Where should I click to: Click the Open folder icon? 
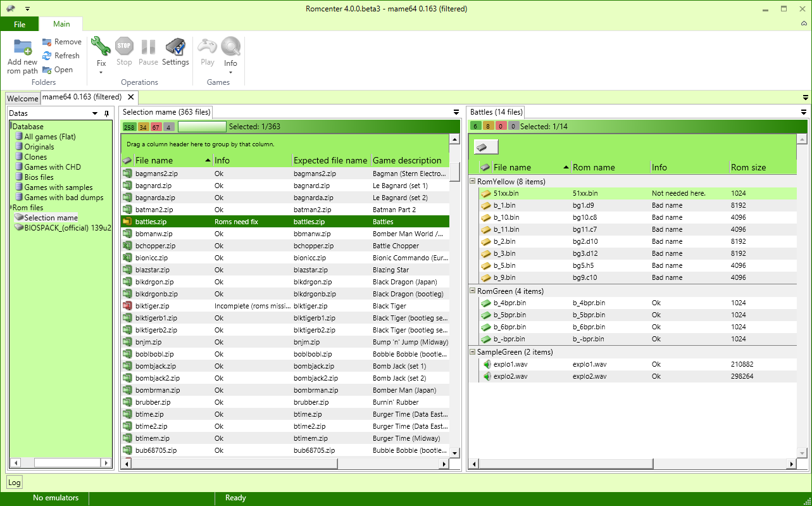click(47, 70)
